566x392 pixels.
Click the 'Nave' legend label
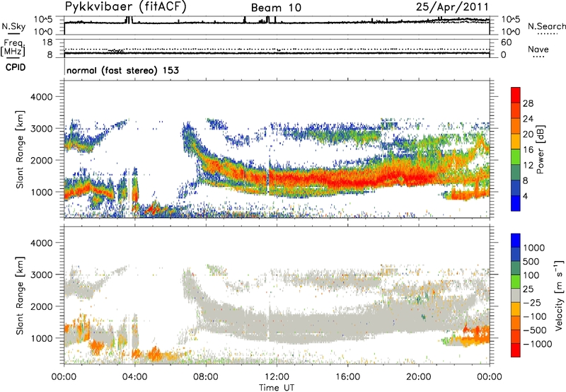pyautogui.click(x=538, y=50)
